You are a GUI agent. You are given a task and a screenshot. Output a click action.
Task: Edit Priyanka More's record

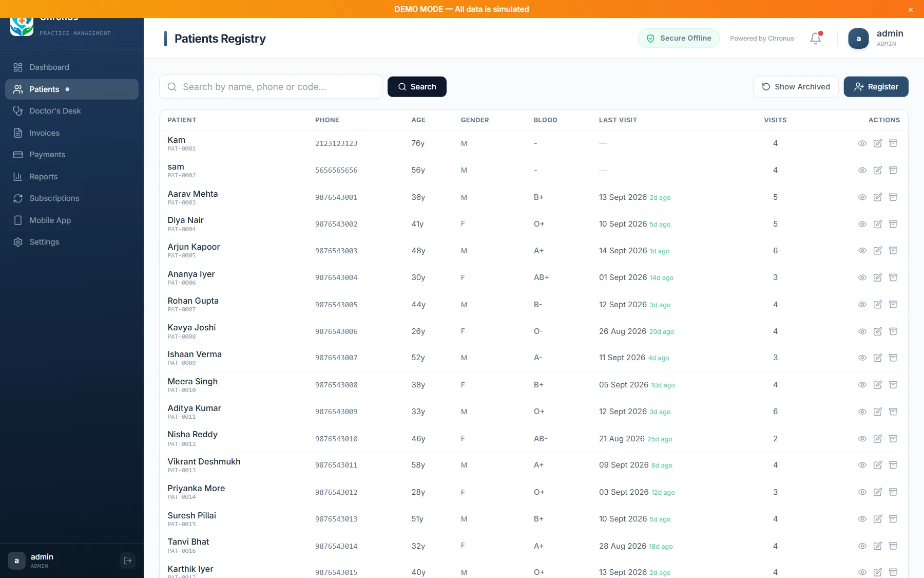point(878,492)
